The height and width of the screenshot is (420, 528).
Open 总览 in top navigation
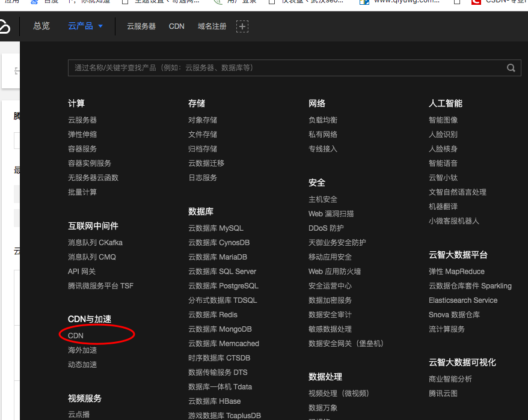pyautogui.click(x=41, y=26)
